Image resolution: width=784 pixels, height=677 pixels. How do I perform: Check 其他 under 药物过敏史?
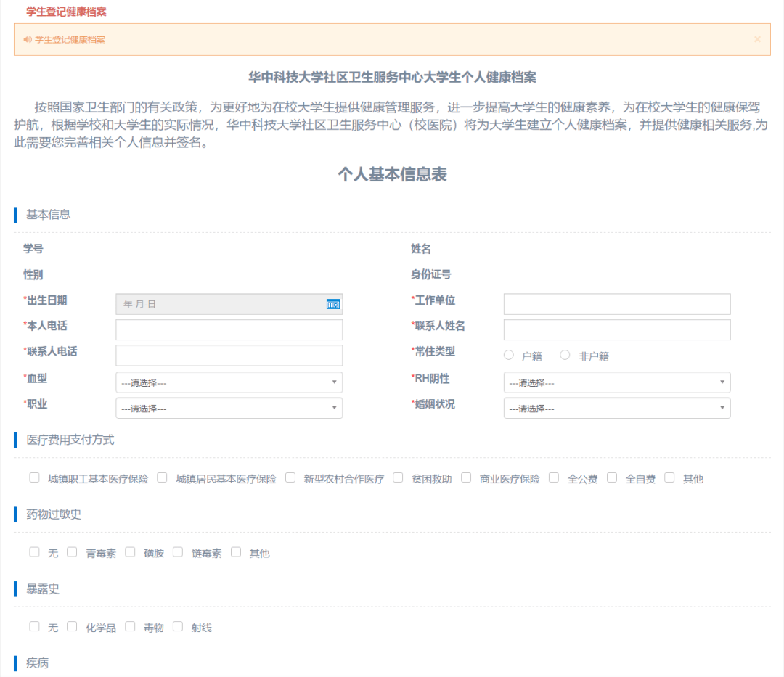pos(236,552)
